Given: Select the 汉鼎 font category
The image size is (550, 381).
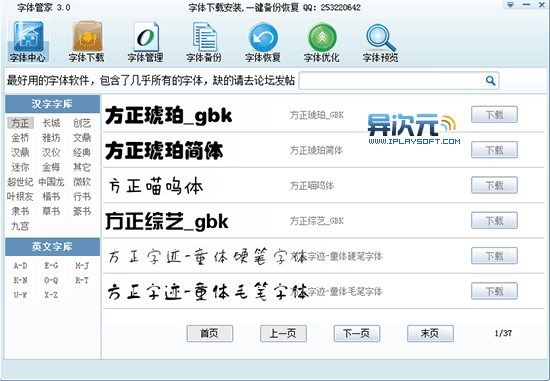Looking at the screenshot, I should coord(20,153).
